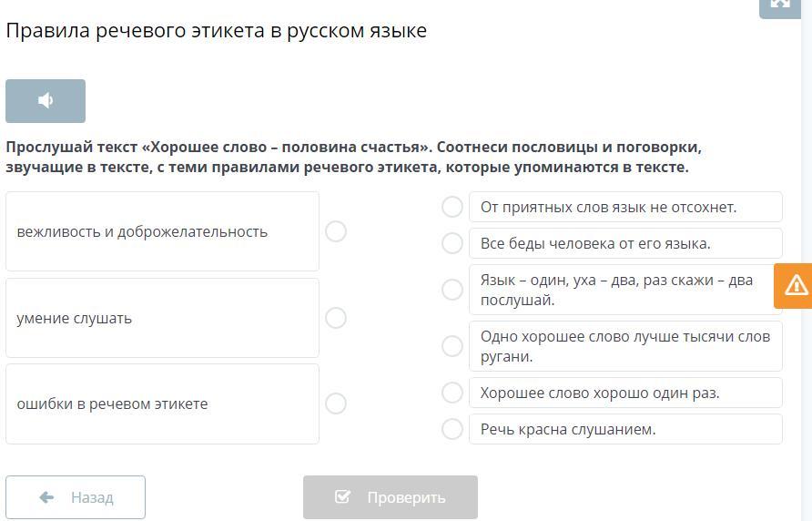Click the 'вежливость и доброжелательность' card
The width and height of the screenshot is (812, 521).
click(162, 231)
